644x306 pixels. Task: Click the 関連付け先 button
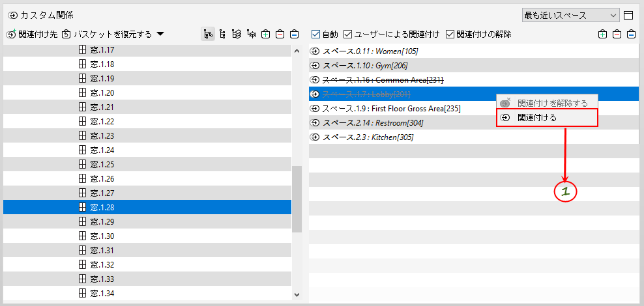[32, 35]
